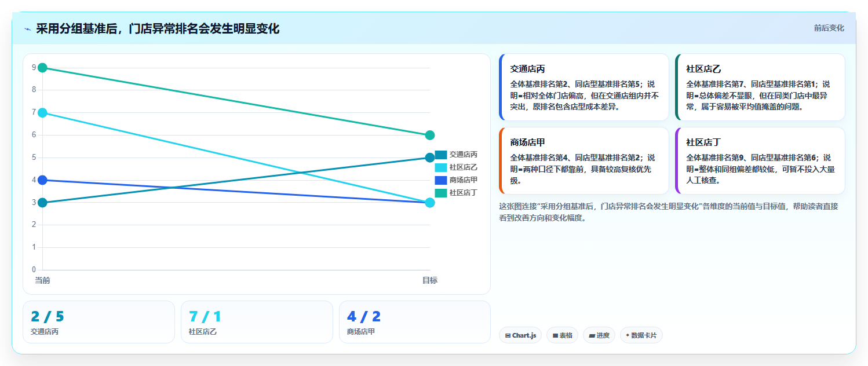Image resolution: width=868 pixels, height=366 pixels.
Task: Click the 交通店丙 legend label
Action: click(464, 155)
